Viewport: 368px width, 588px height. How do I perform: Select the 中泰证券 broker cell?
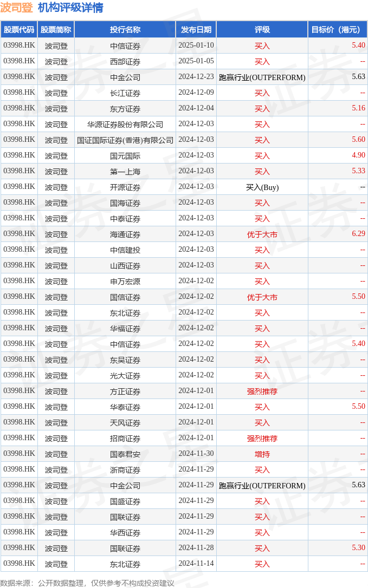click(x=125, y=219)
